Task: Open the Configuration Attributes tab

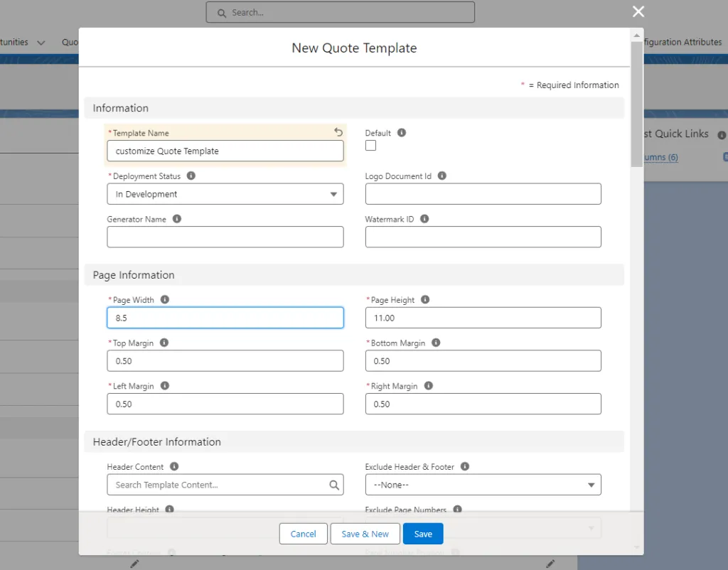Action: point(683,42)
